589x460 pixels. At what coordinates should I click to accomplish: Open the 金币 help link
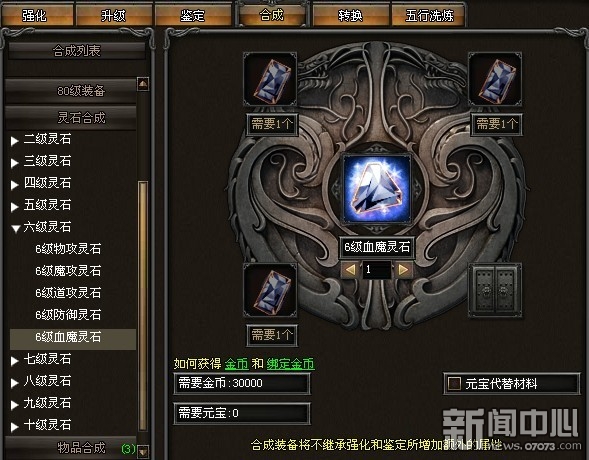pyautogui.click(x=236, y=363)
